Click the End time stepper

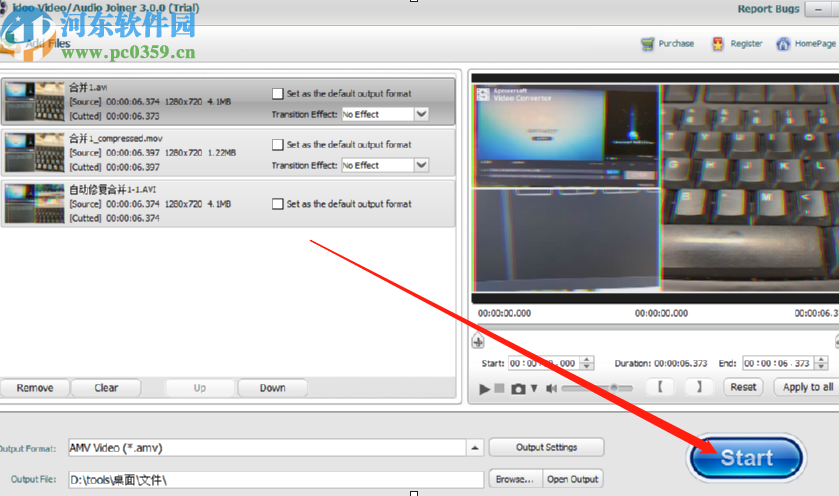click(821, 363)
